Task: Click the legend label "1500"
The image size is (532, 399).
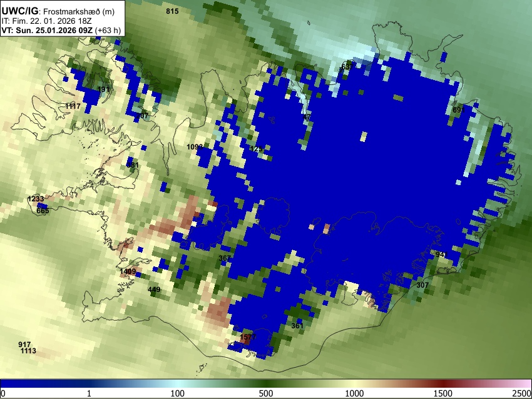Action: click(443, 393)
